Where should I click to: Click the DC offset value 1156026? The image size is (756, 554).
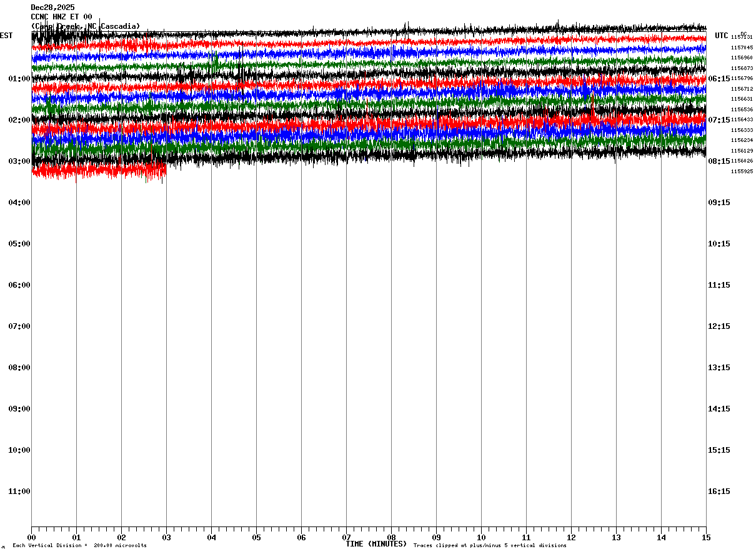pos(742,161)
